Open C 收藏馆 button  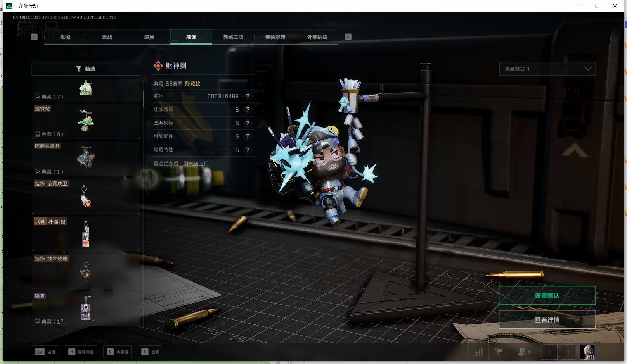tap(118, 352)
